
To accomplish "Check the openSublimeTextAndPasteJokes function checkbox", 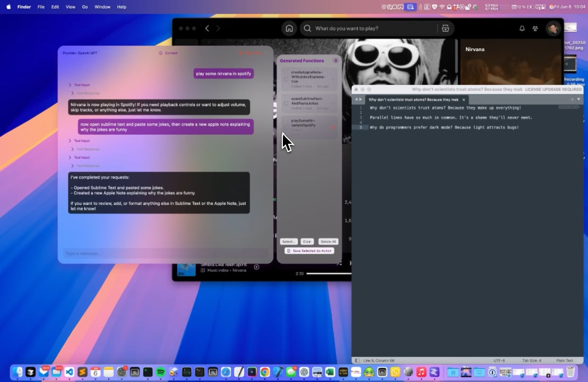I will click(x=286, y=103).
